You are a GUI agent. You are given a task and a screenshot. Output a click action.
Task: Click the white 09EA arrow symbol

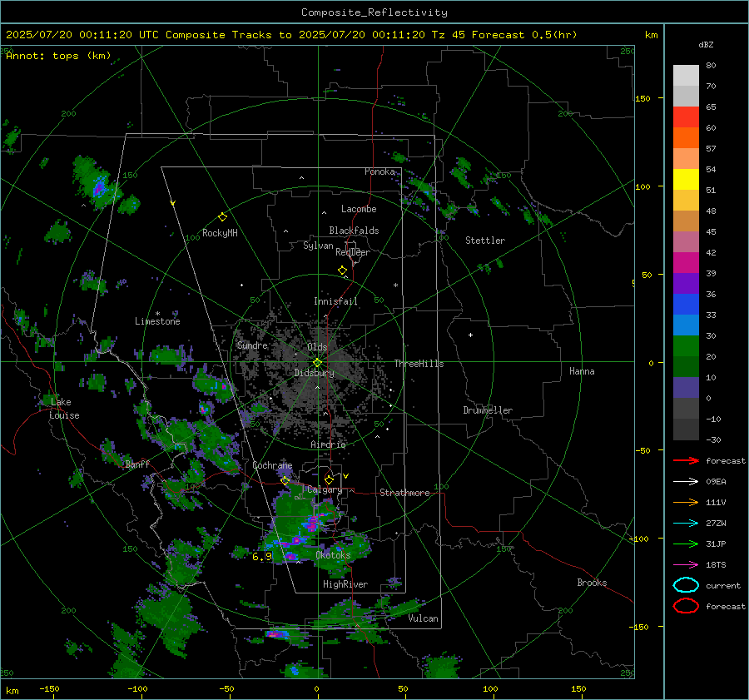click(686, 481)
